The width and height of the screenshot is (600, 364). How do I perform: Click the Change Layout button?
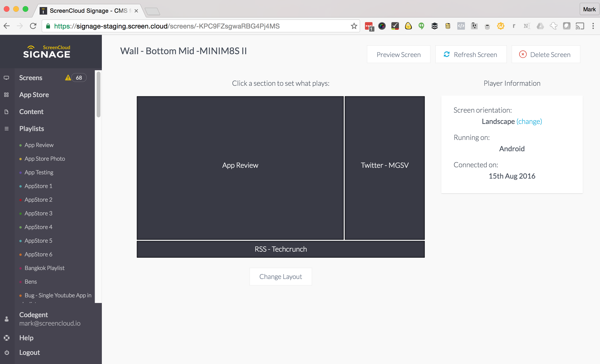click(x=281, y=276)
